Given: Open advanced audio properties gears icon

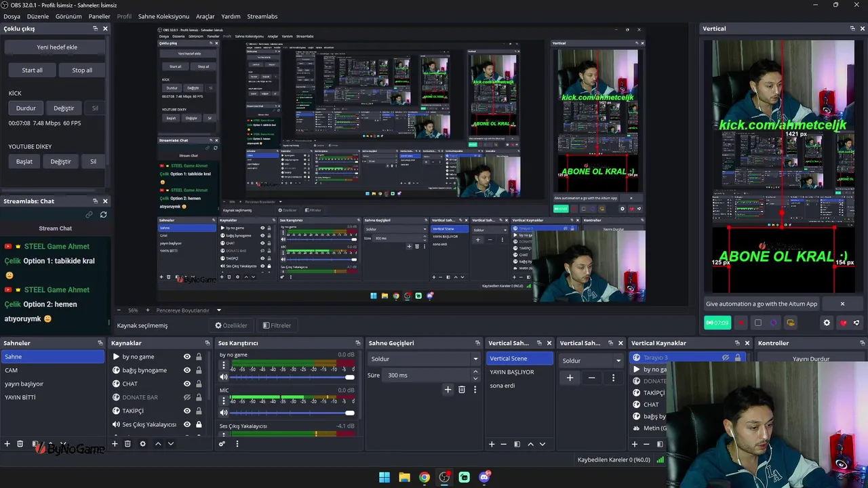Looking at the screenshot, I should (222, 444).
